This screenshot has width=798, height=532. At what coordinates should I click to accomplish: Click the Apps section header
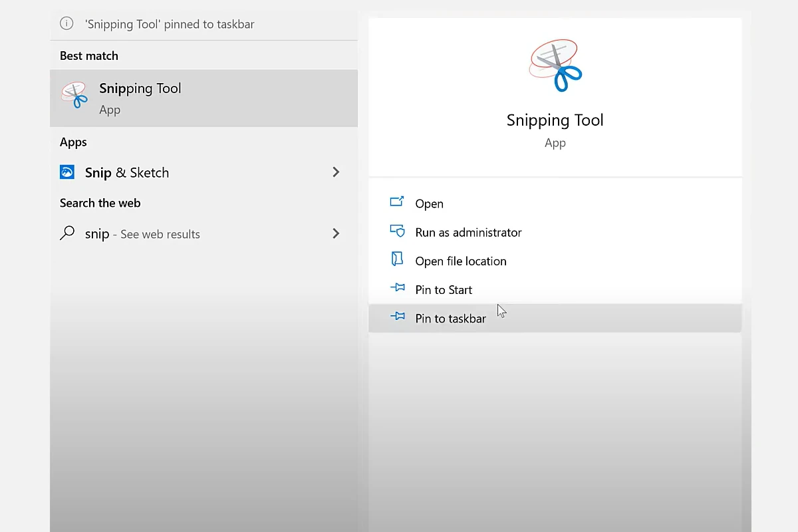[x=73, y=142]
